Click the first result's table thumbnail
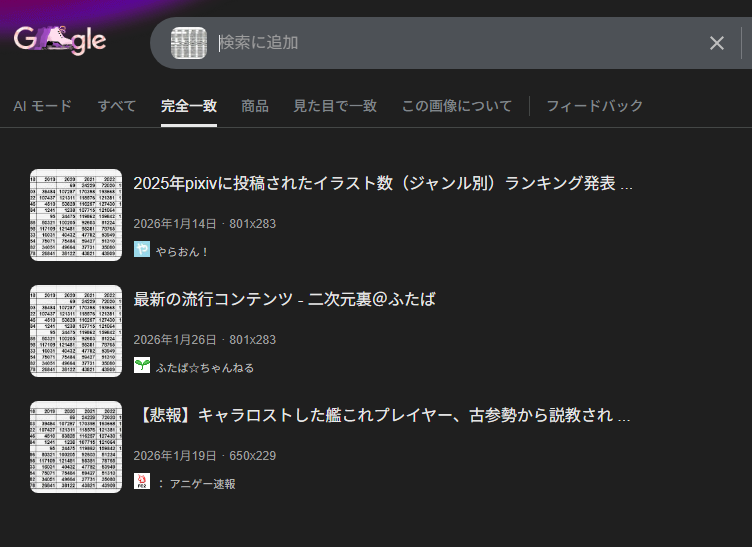The width and height of the screenshot is (752, 547). pyautogui.click(x=76, y=214)
